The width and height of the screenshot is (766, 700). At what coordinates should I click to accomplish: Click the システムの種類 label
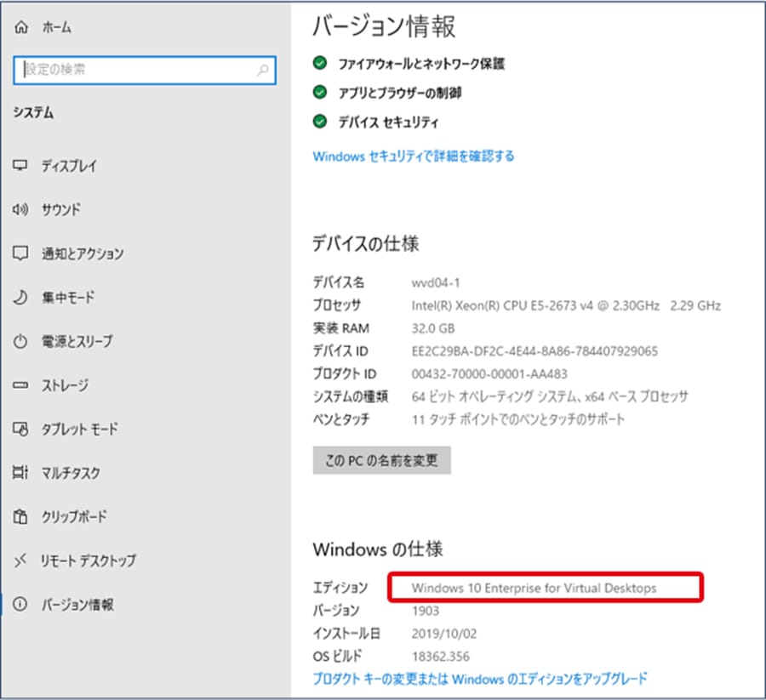coord(351,396)
